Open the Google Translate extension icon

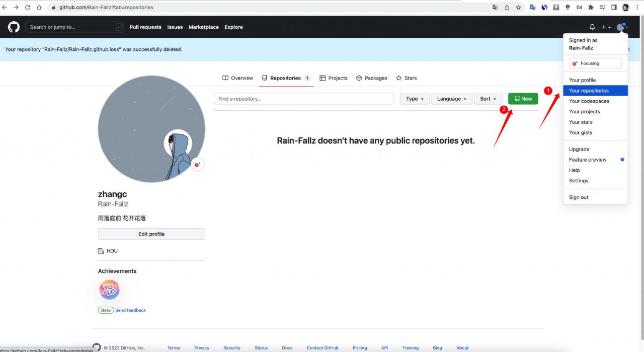tap(533, 8)
